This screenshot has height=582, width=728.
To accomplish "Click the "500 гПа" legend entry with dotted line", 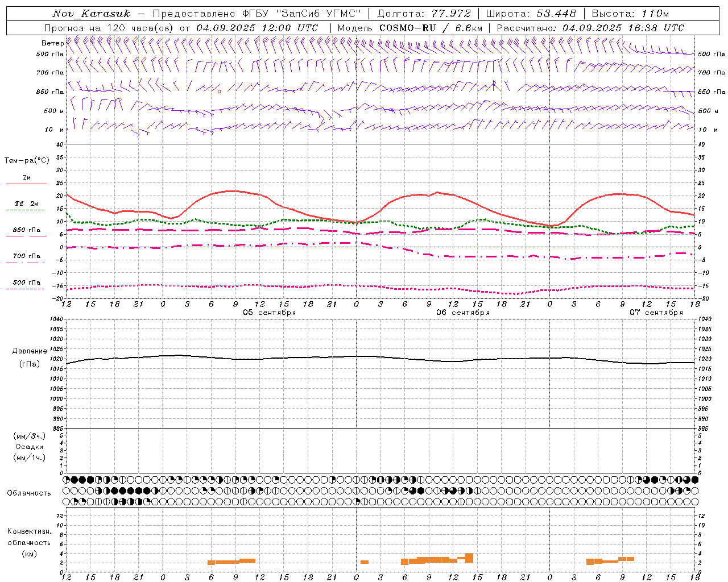I will tap(27, 282).
